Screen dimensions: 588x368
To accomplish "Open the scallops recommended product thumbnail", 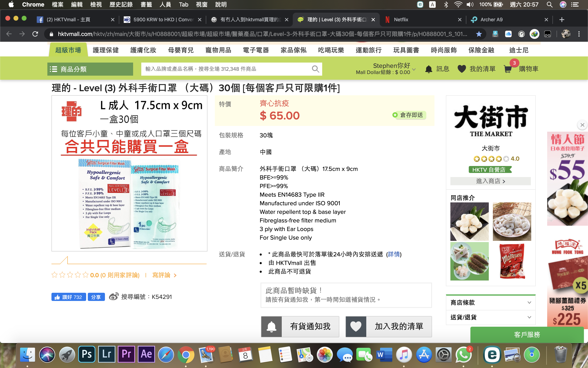I will click(x=469, y=221).
